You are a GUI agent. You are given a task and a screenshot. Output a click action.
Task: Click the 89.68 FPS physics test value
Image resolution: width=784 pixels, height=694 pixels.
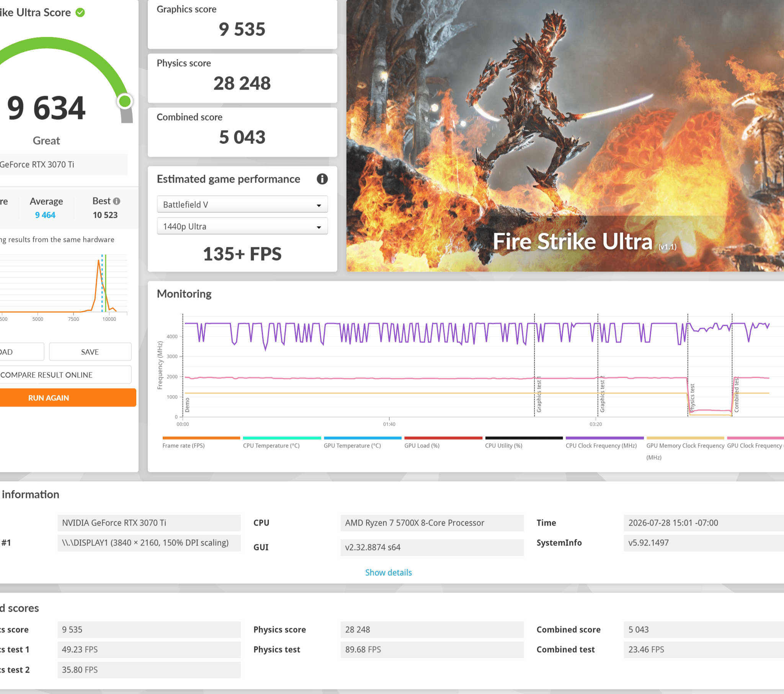click(432, 650)
